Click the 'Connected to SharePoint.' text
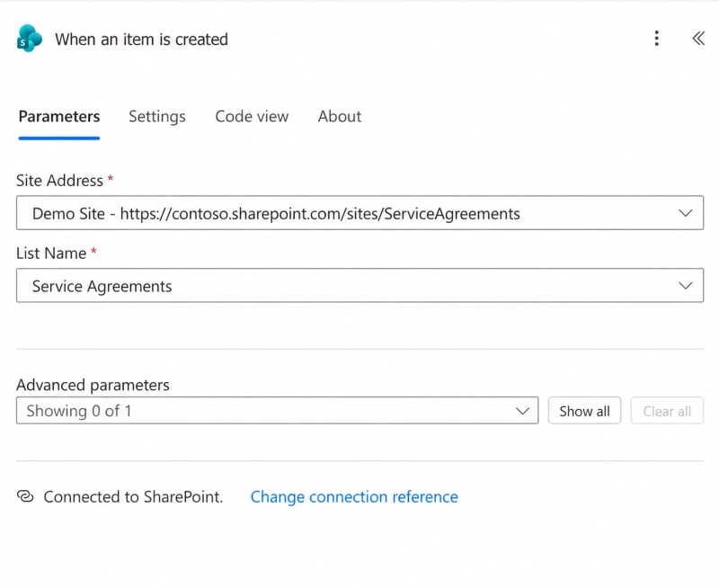 pos(133,496)
